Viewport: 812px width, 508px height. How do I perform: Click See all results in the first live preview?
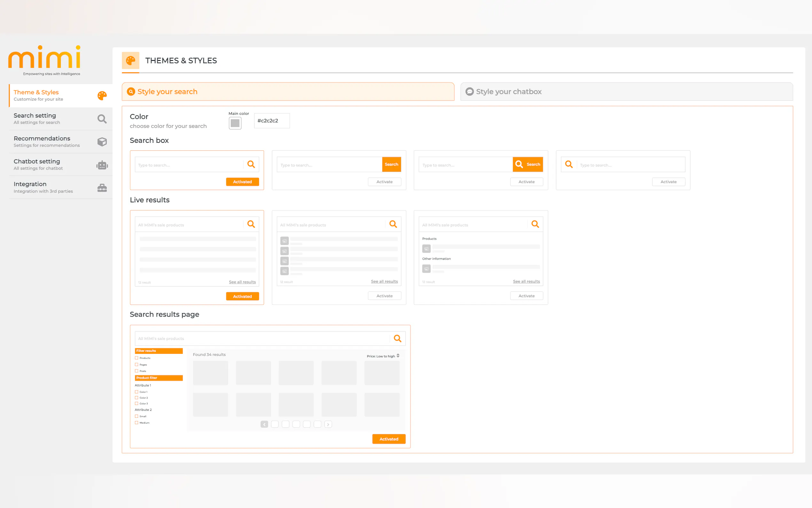click(242, 282)
